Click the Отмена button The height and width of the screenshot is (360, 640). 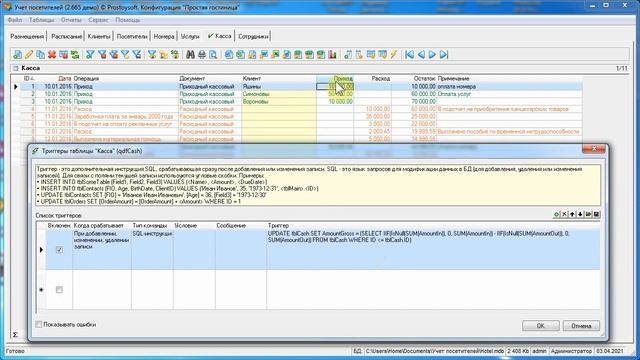(x=581, y=326)
